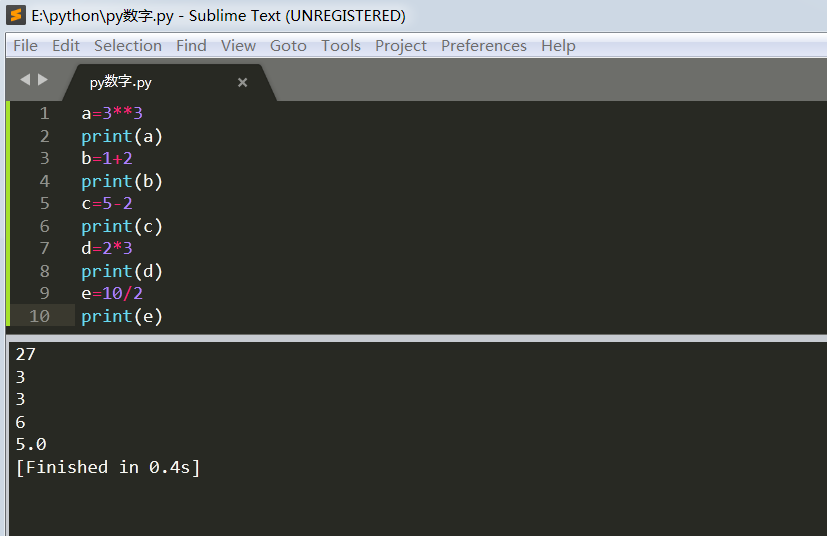827x536 pixels.
Task: Place cursor on 'print(a)' line
Action: point(122,137)
